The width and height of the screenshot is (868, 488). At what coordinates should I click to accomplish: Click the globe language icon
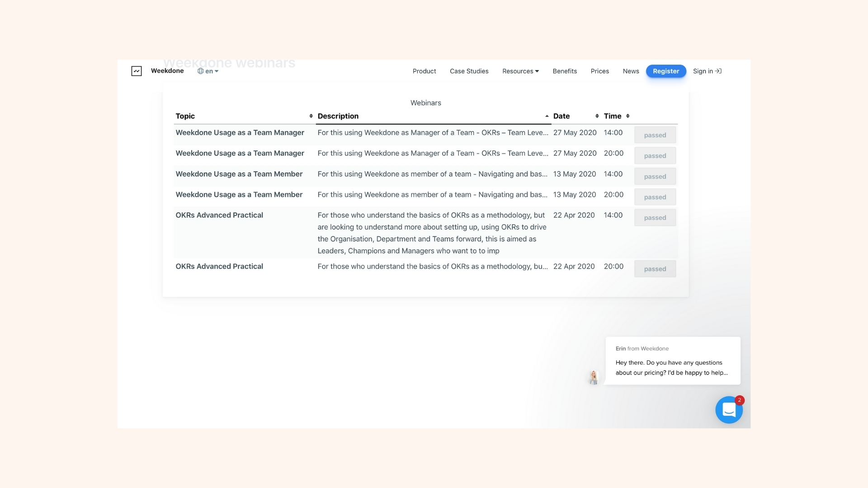click(200, 71)
